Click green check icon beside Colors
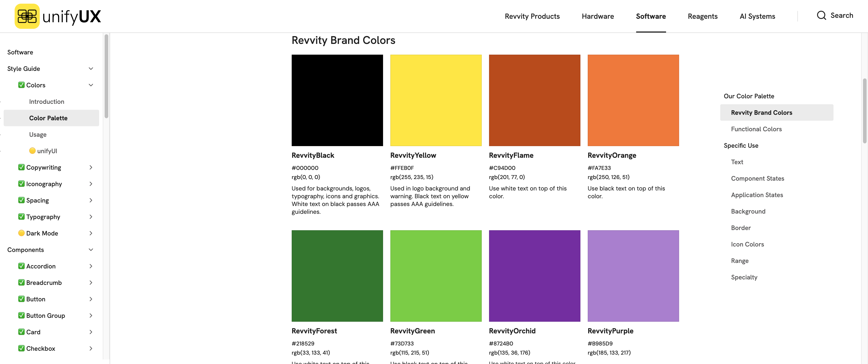868x364 pixels. [21, 85]
